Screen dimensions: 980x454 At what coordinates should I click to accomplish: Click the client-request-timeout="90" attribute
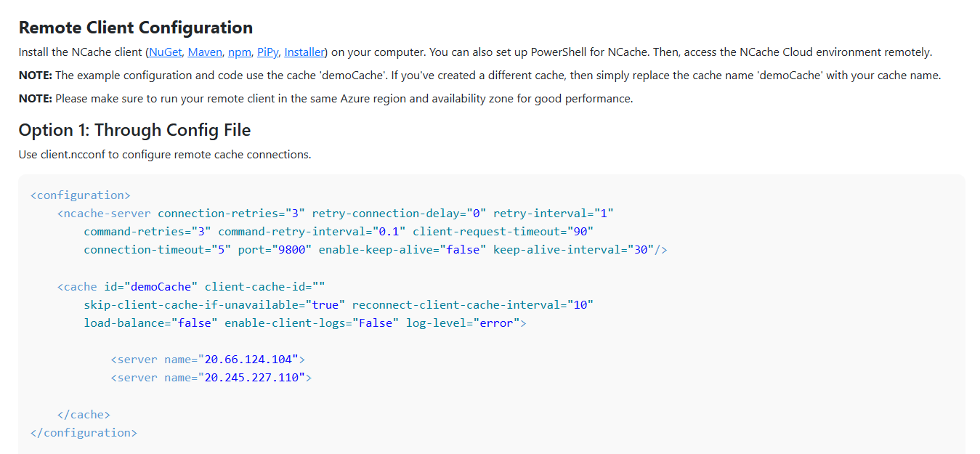point(503,231)
